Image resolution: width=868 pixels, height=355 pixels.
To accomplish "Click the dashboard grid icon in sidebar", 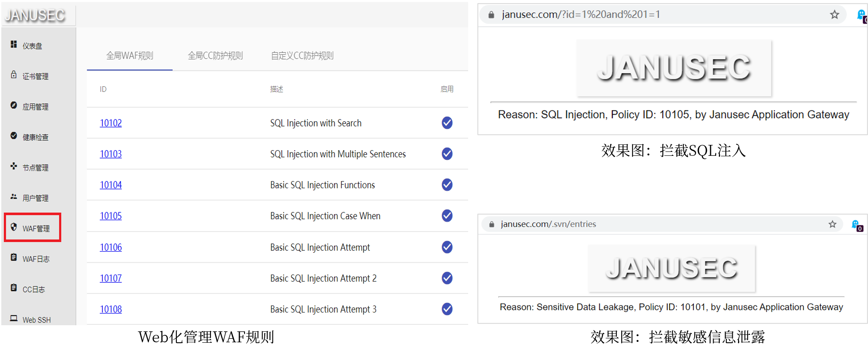I will pyautogui.click(x=14, y=44).
